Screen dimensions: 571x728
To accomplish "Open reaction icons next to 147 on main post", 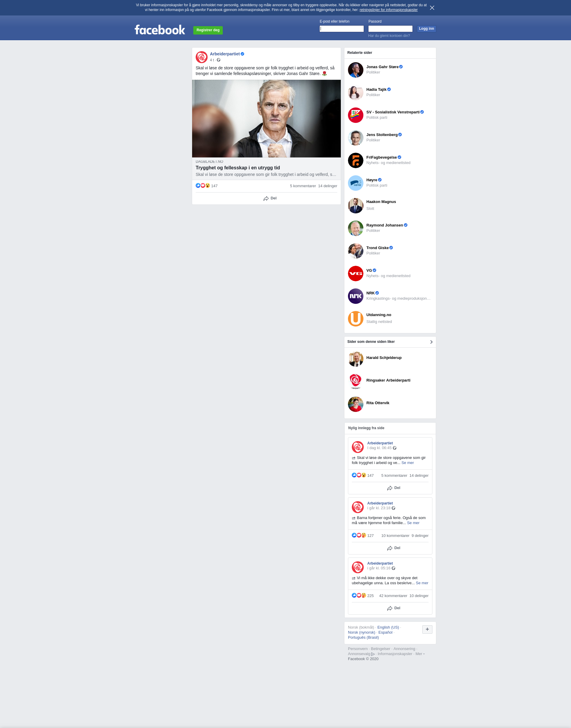I will 203,186.
